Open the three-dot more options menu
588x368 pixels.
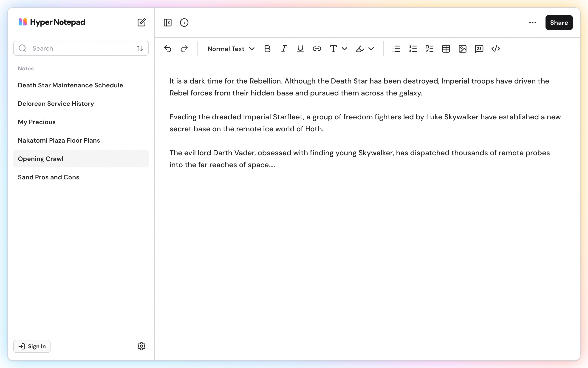[x=533, y=23]
